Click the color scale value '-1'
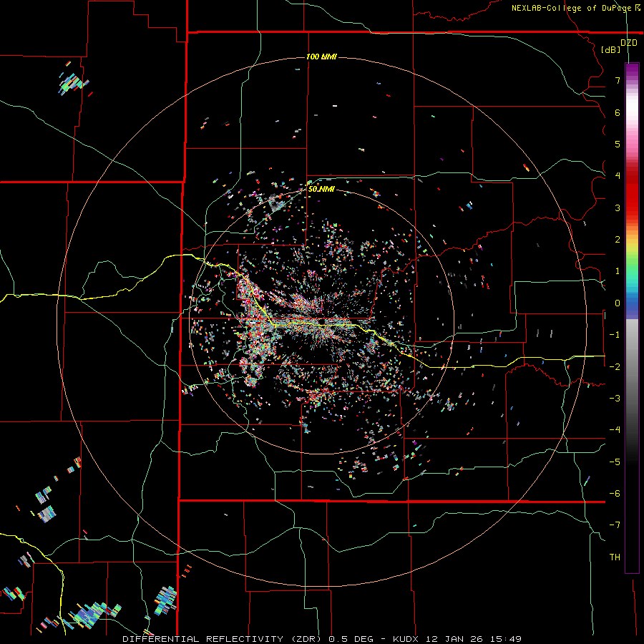Viewport: 644px width, 644px height. (615, 335)
